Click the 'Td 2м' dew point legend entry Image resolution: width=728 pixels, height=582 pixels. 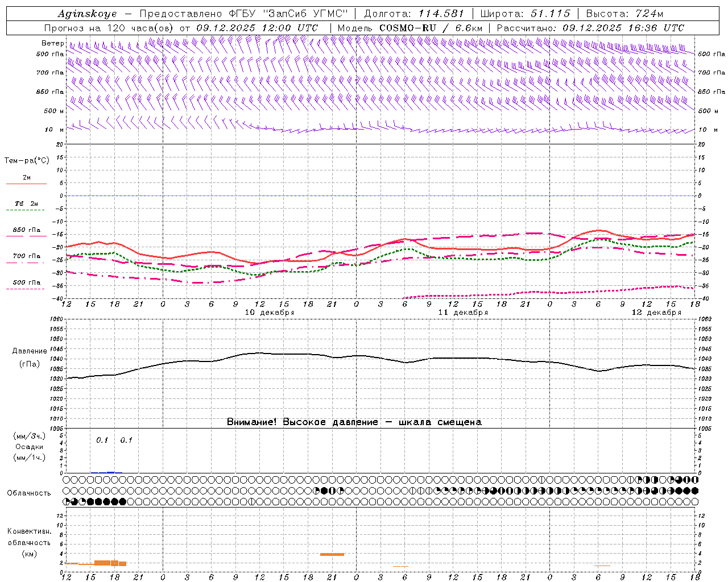[x=27, y=203]
